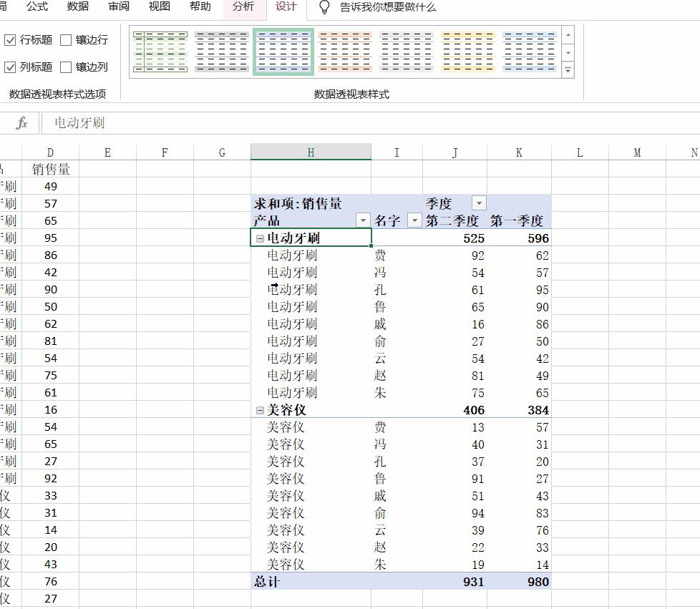Enable the 镶边行 checkbox
Image resolution: width=700 pixels, height=609 pixels.
point(65,40)
